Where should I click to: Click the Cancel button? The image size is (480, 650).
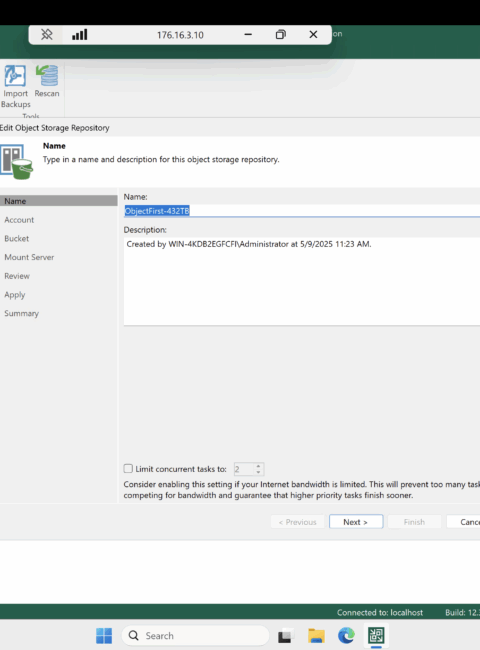463,522
